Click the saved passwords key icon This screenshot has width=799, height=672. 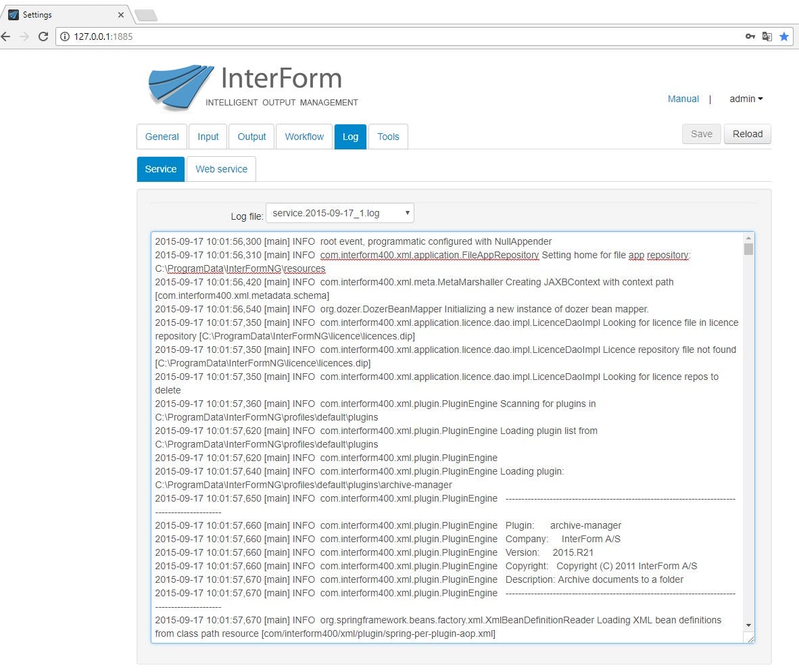[x=750, y=37]
